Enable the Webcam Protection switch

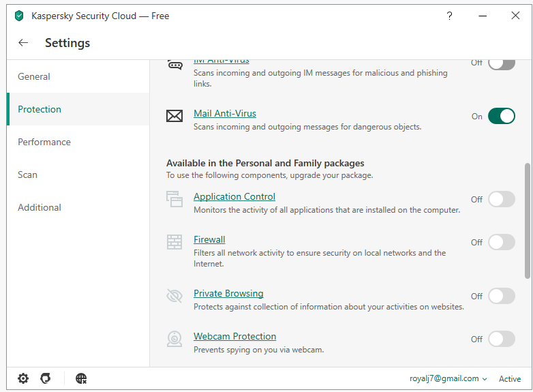501,339
